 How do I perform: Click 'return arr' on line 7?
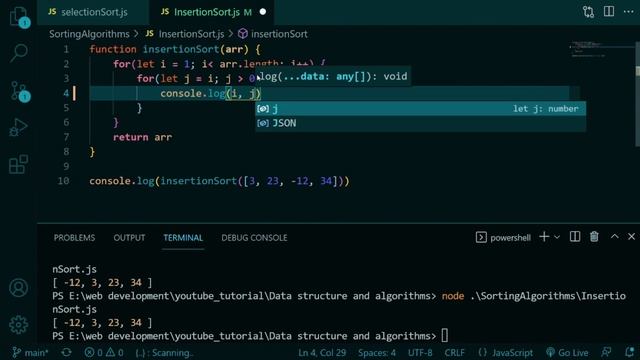tap(142, 137)
